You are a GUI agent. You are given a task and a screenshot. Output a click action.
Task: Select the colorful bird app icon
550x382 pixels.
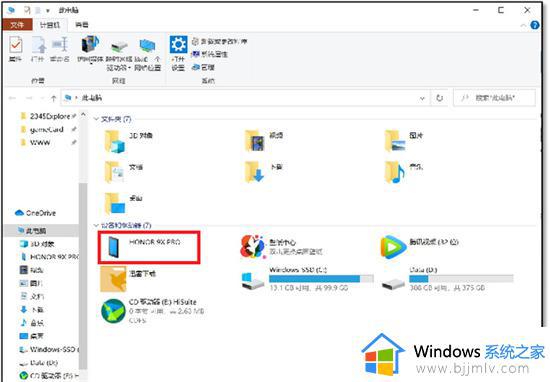252,246
